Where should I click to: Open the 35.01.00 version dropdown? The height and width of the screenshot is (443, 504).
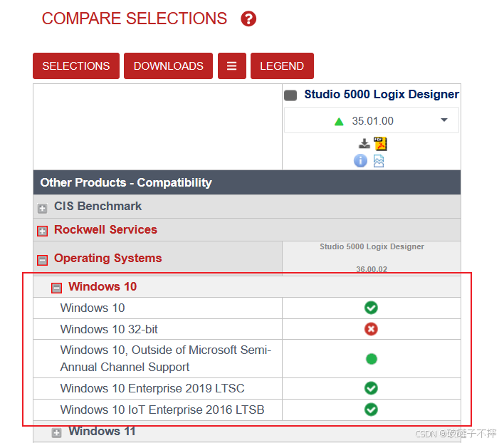pyautogui.click(x=372, y=120)
